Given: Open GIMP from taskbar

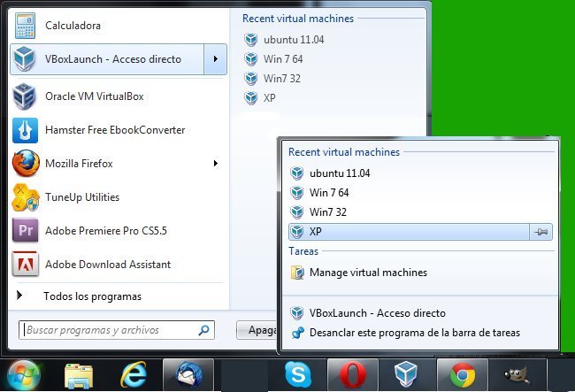Looking at the screenshot, I should pyautogui.click(x=517, y=376).
